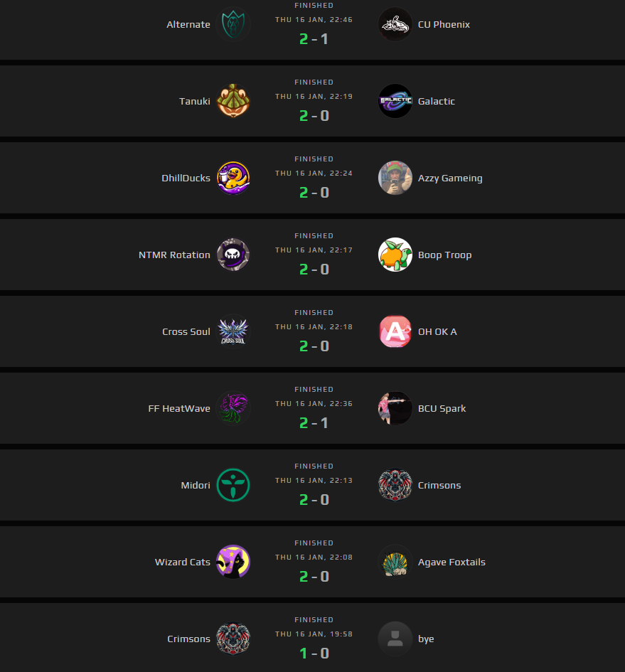Open the FF HeatWave versus BCU Spark 2-1 score
625x672 pixels.
[x=314, y=423]
